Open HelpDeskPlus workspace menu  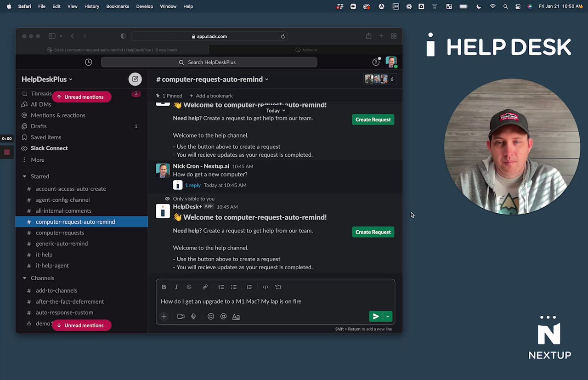tap(47, 79)
